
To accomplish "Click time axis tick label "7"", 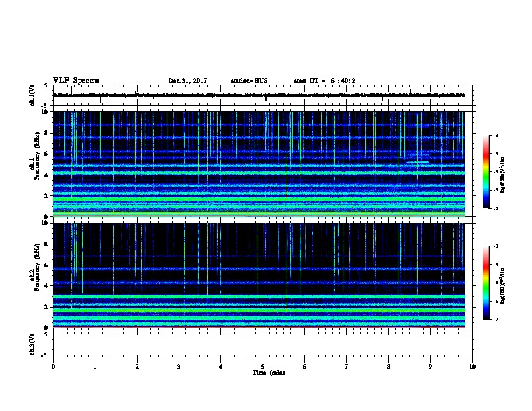I will click(x=347, y=366).
